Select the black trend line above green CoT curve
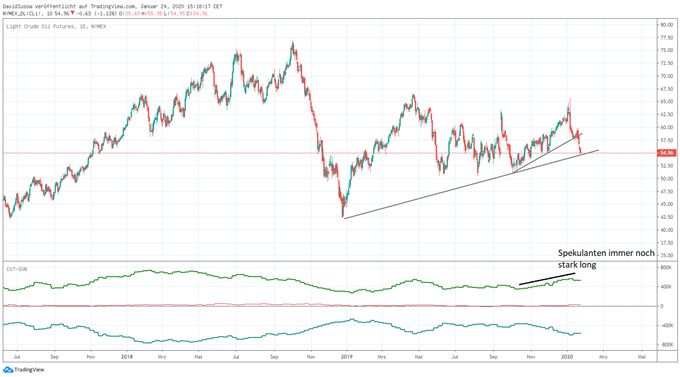 (547, 279)
